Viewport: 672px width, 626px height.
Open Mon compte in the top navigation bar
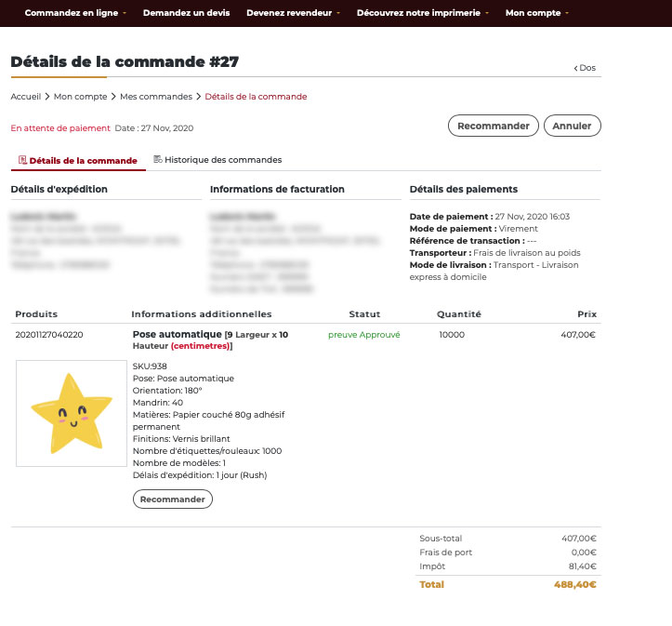coord(536,13)
